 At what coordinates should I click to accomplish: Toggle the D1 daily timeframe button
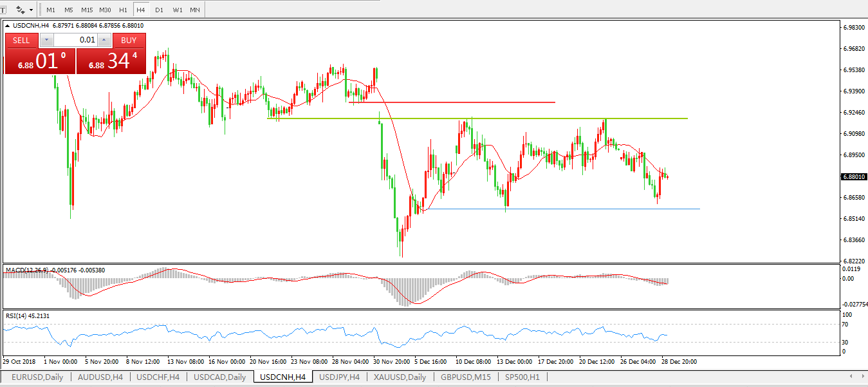(x=159, y=10)
